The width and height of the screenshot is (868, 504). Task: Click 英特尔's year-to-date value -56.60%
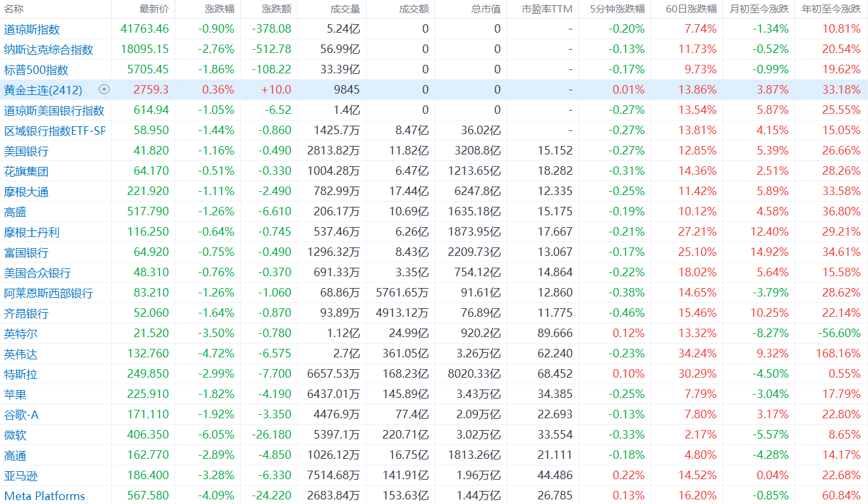click(x=839, y=334)
